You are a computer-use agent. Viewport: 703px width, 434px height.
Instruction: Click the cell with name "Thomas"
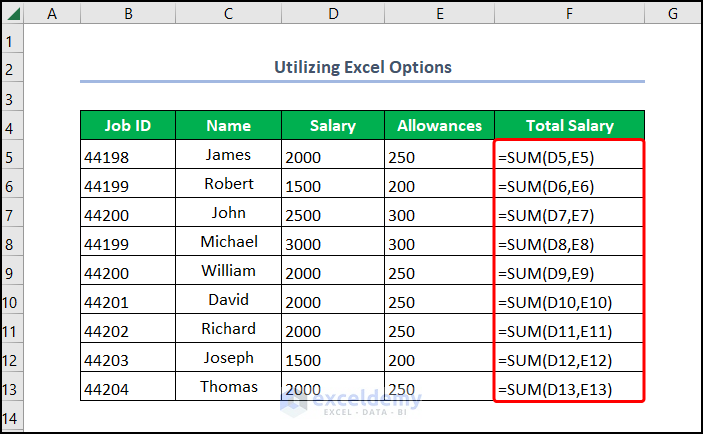coord(229,388)
